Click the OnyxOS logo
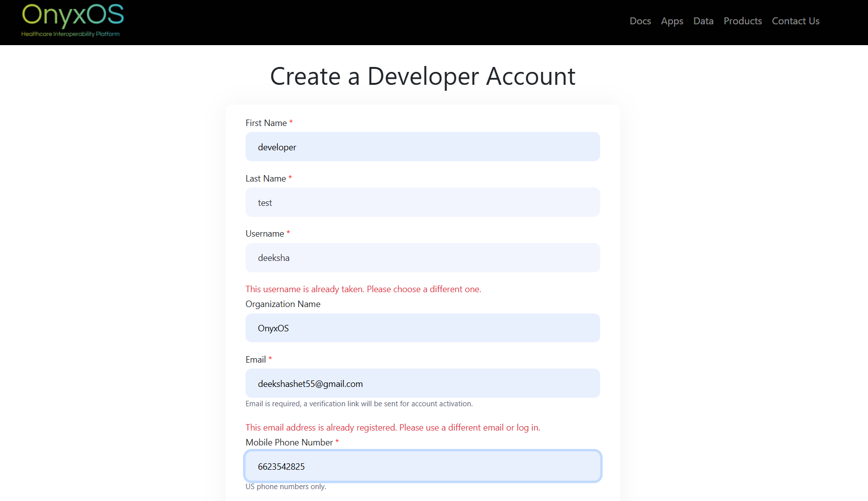 [72, 20]
